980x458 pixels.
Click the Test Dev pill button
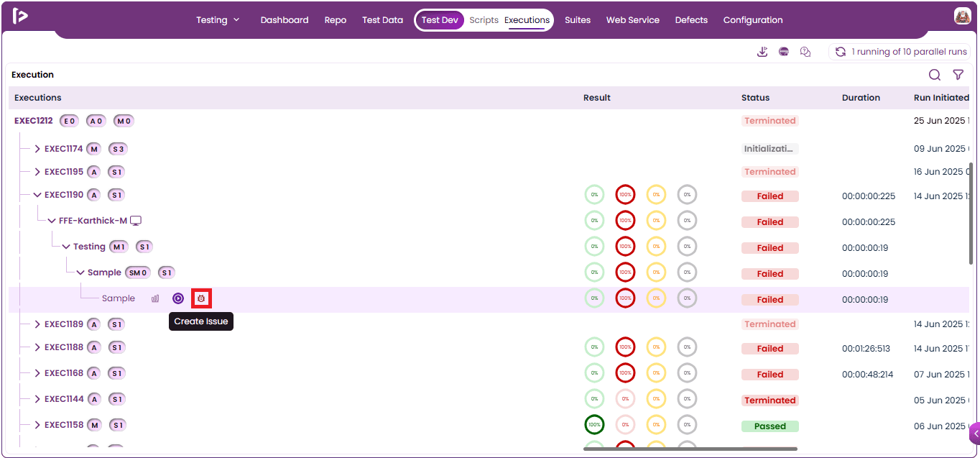tap(440, 20)
